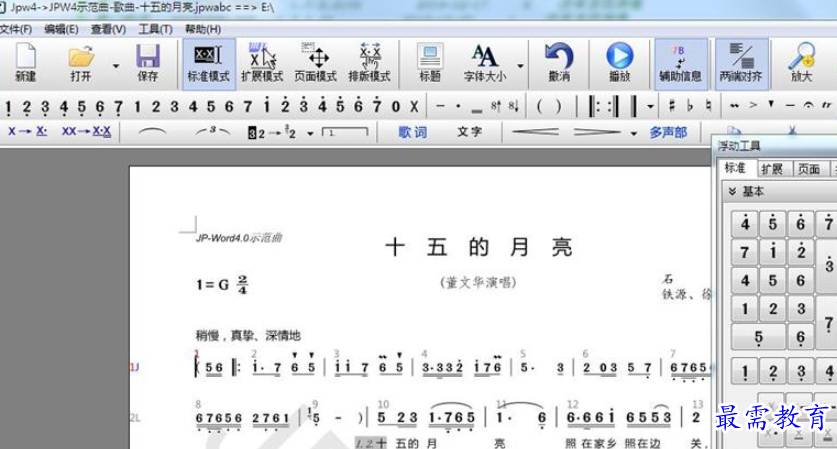The height and width of the screenshot is (449, 837).
Task: Save the score with the 保存 icon
Action: tap(147, 63)
